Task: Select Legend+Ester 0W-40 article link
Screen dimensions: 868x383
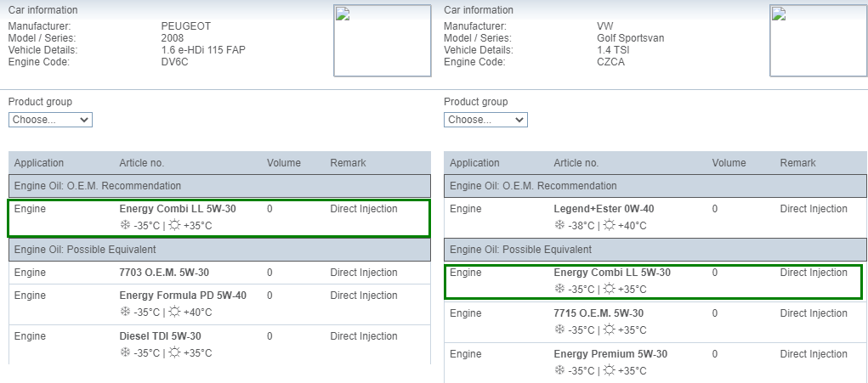Action: point(604,209)
